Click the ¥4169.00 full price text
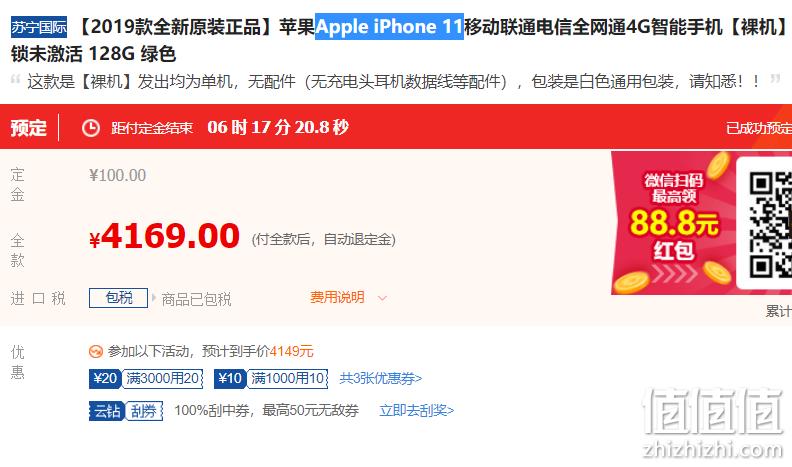 [x=164, y=236]
